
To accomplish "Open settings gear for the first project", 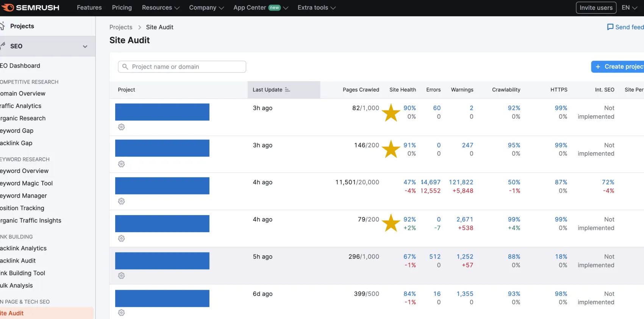I will coord(121,127).
